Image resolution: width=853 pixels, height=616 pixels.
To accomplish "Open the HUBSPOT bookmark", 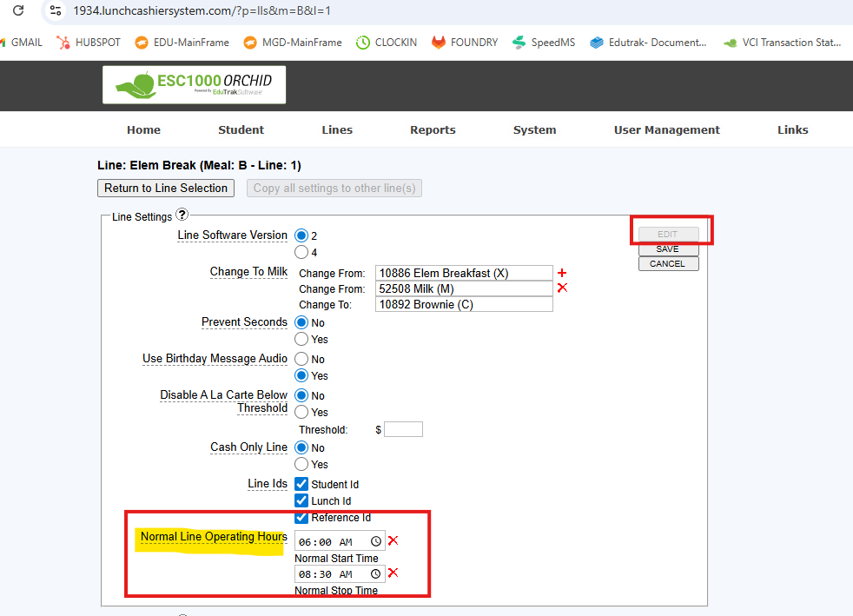I will tap(87, 42).
